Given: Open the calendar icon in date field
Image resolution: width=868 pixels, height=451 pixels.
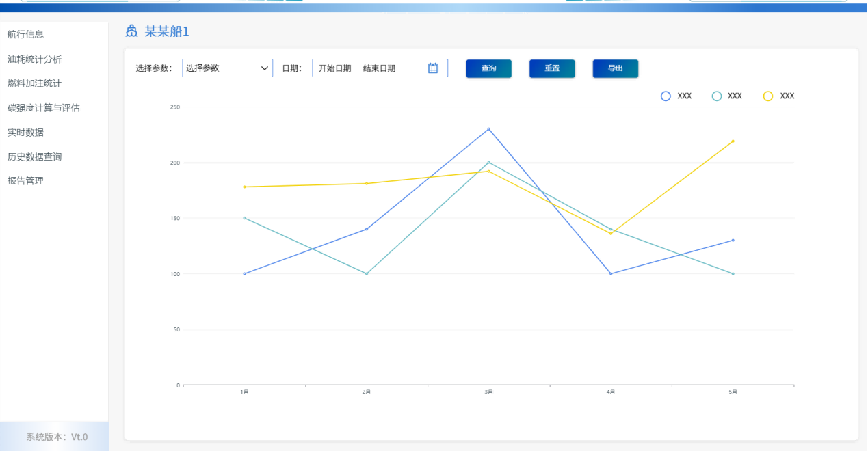Looking at the screenshot, I should [432, 68].
